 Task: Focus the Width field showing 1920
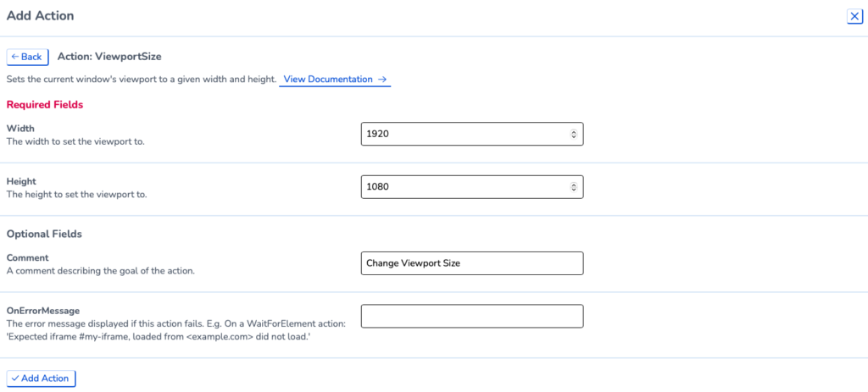[472, 134]
